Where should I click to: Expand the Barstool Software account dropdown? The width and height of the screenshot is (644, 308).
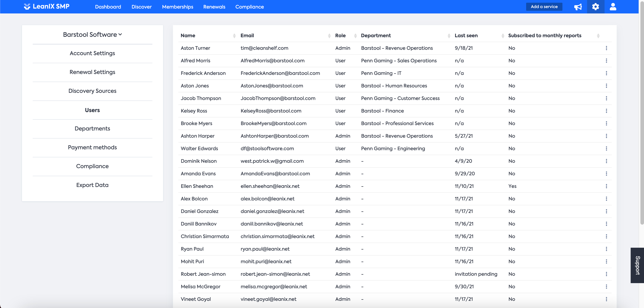tap(92, 35)
